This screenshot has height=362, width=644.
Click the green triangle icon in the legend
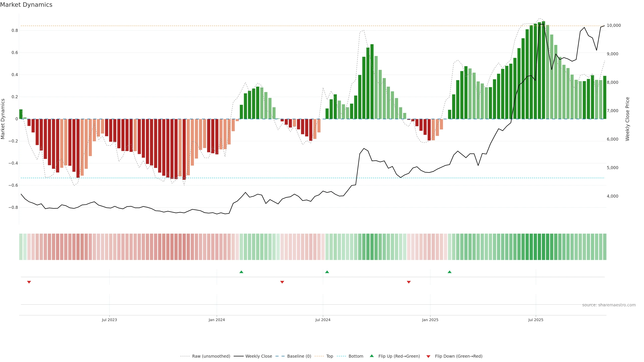[x=372, y=356]
